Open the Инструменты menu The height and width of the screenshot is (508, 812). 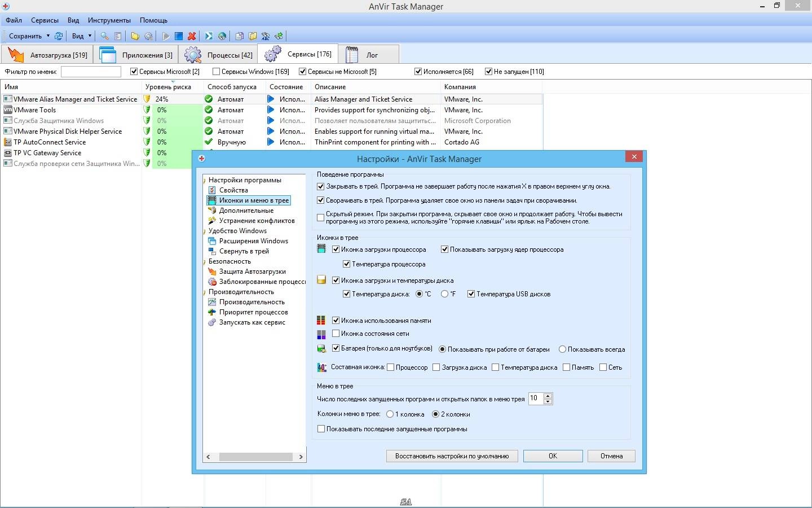point(109,20)
